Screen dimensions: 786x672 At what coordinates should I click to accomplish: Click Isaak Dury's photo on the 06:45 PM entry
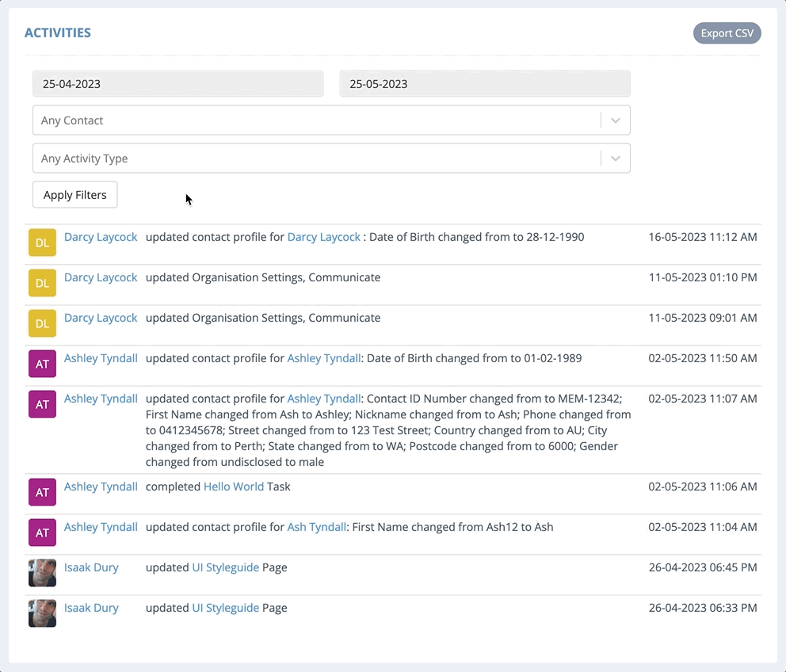42,573
